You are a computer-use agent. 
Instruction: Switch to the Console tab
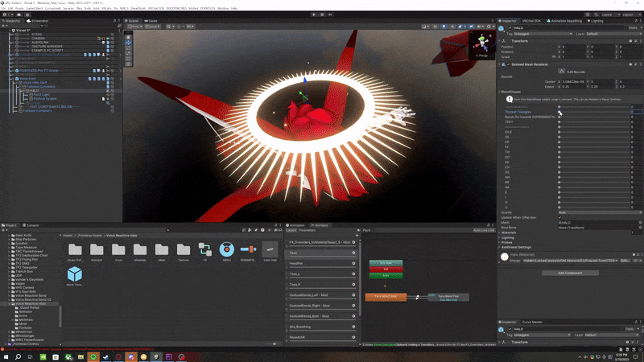click(31, 225)
